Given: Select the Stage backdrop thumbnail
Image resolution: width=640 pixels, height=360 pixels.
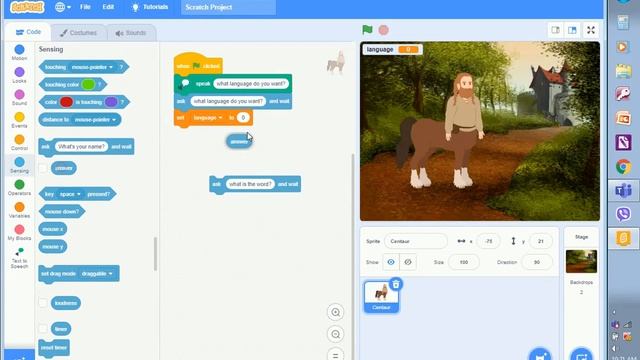Looking at the screenshot, I should (x=581, y=261).
